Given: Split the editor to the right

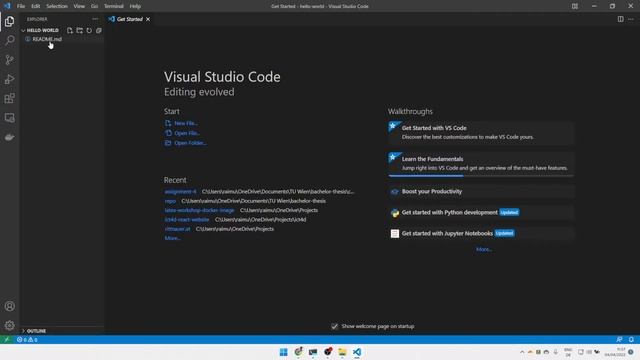Looking at the screenshot, I should click(x=620, y=19).
